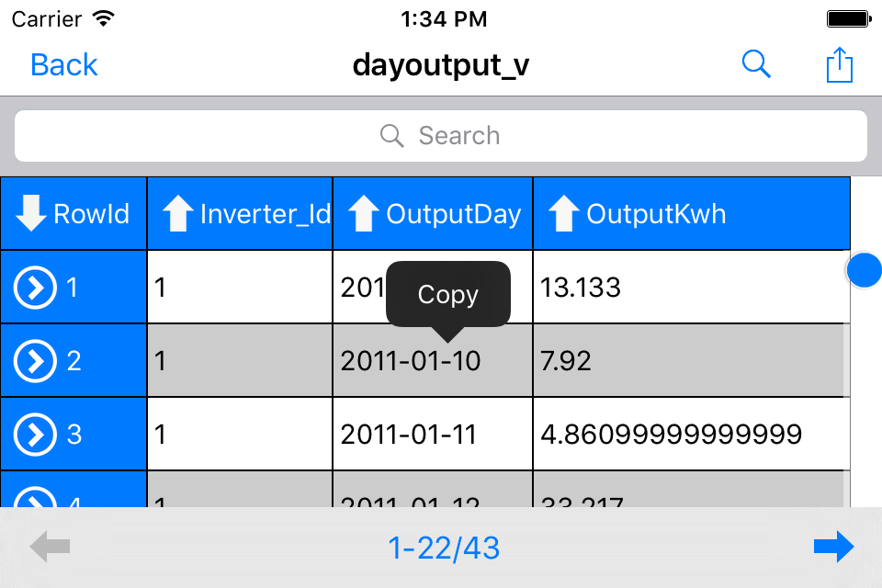
Task: Open the share/export icon
Action: click(x=839, y=65)
